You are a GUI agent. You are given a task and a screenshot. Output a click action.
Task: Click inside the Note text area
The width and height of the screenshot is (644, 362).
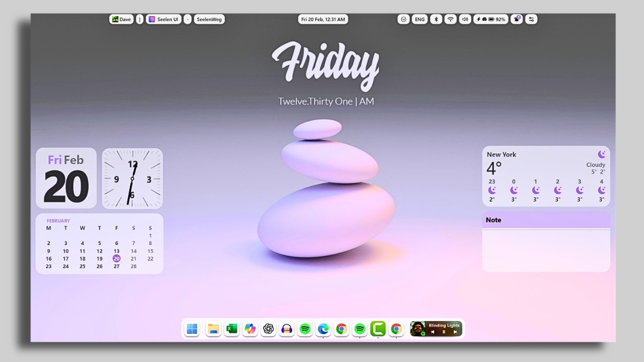[546, 250]
